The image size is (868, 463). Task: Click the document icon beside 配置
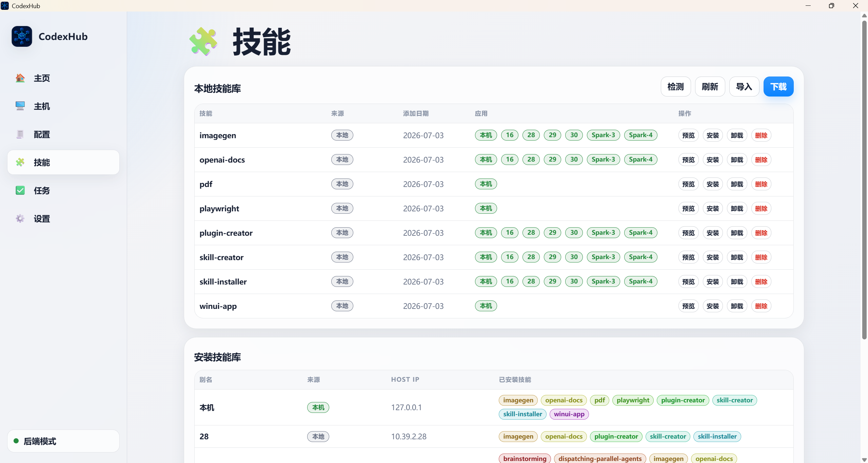(x=20, y=134)
